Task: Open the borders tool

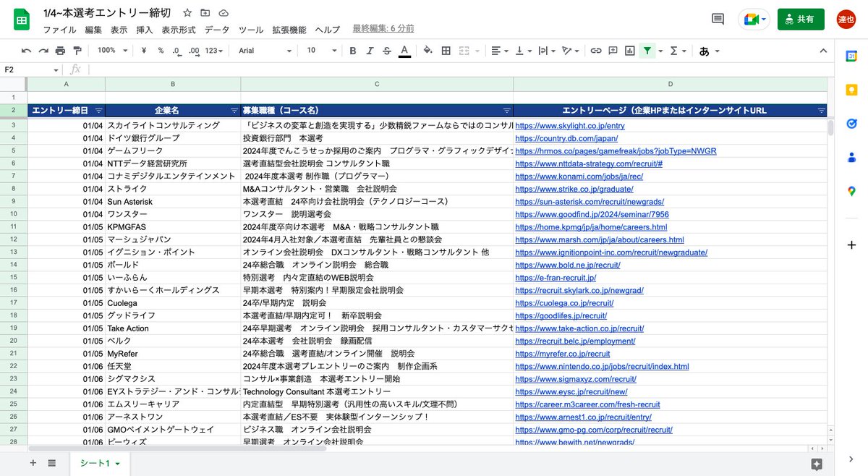Action: click(x=446, y=51)
